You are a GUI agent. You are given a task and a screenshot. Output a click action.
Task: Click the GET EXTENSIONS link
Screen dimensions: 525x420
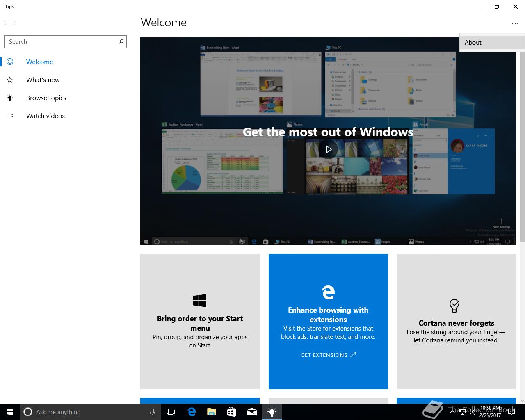pos(328,355)
